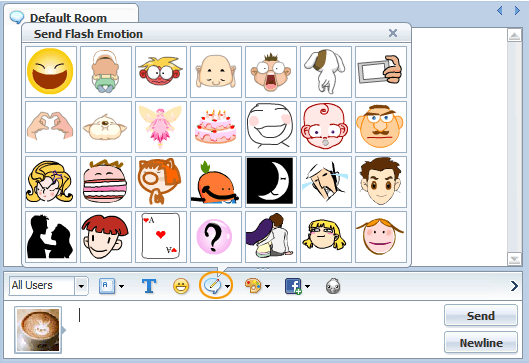Click the gray robot face icon
529x363 pixels.
333,286
